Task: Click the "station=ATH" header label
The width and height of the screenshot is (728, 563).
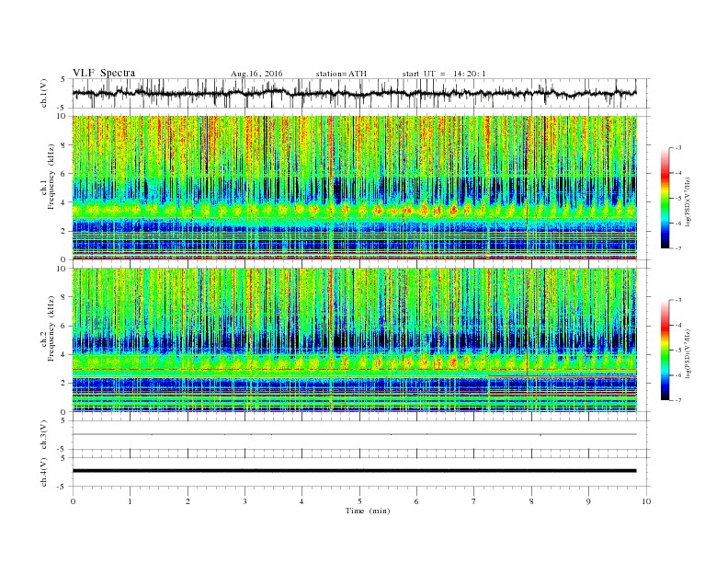Action: tap(341, 74)
